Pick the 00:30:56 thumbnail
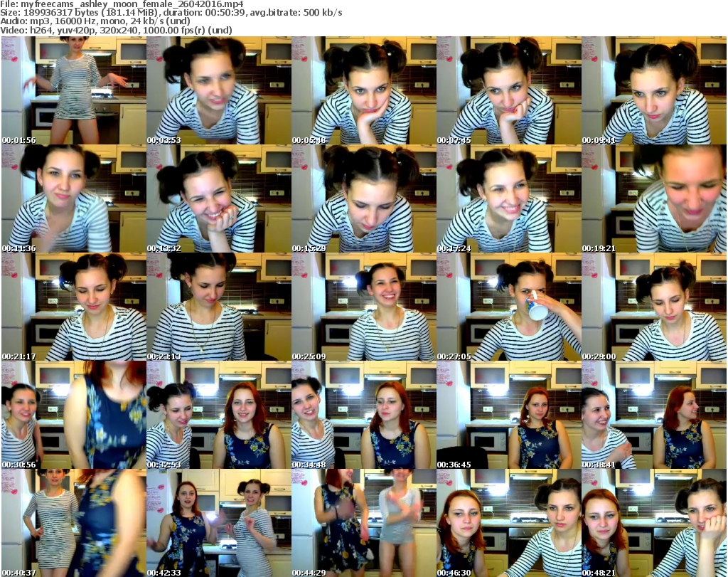The image size is (728, 577). [x=74, y=415]
